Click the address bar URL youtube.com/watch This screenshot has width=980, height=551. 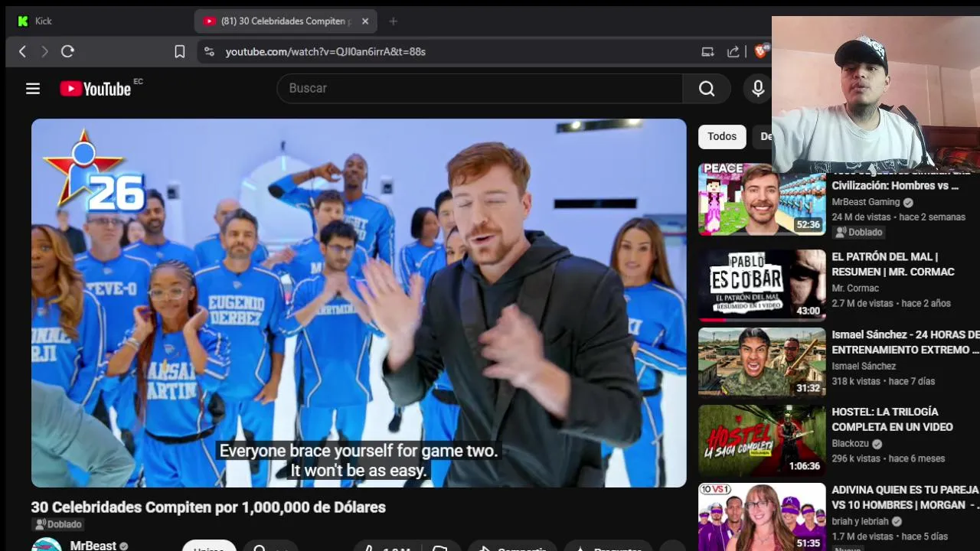325,51
